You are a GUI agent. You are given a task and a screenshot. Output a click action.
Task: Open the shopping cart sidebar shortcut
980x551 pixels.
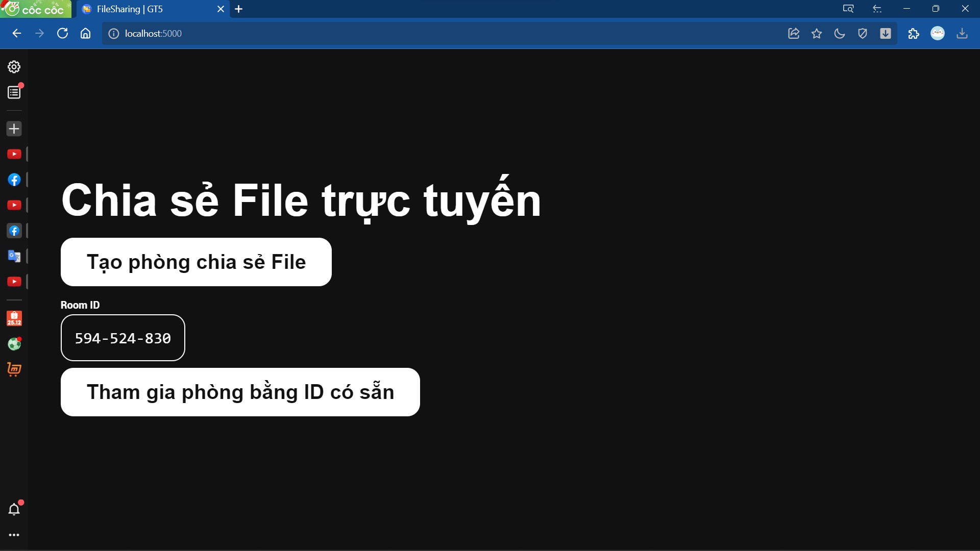(14, 370)
